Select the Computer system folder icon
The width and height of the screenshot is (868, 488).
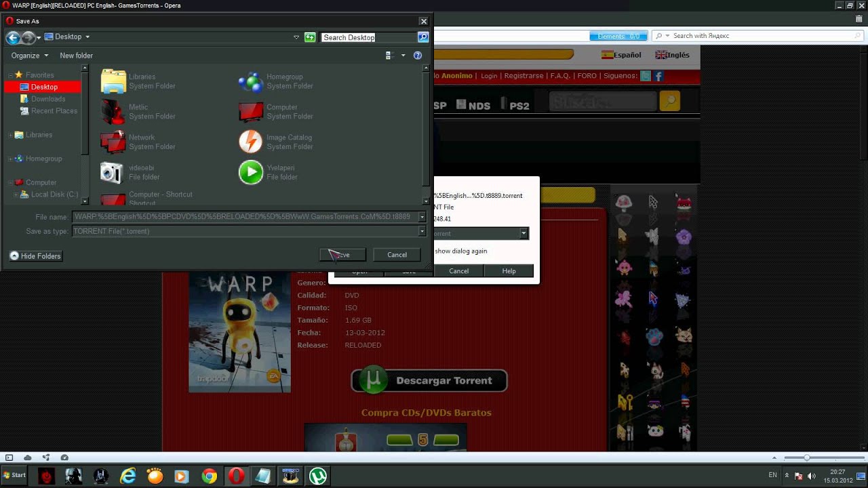tap(251, 112)
